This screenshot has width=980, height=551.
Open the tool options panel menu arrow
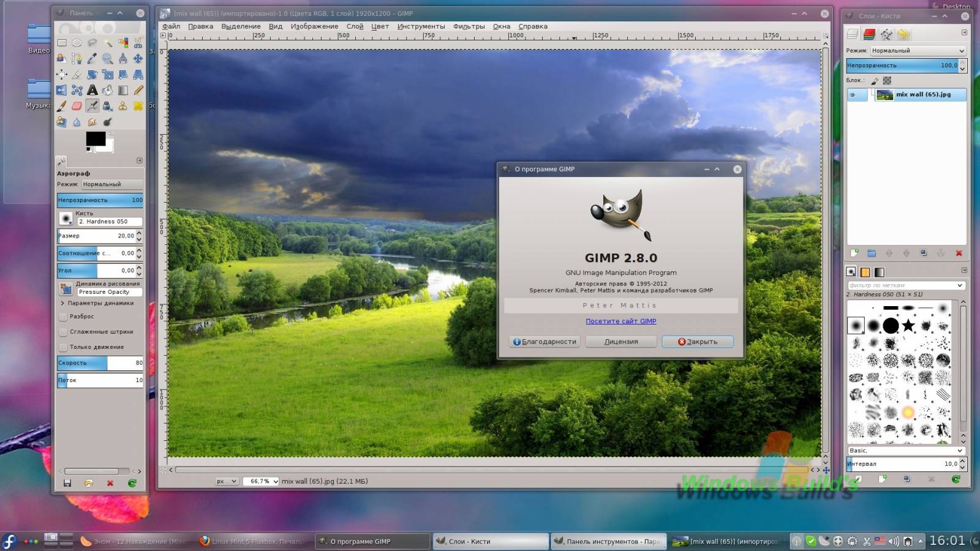[x=140, y=160]
